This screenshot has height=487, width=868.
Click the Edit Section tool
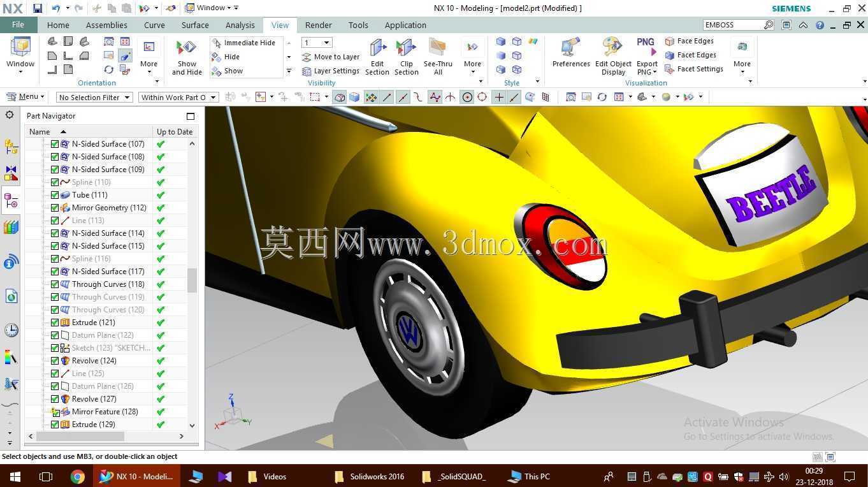(377, 57)
